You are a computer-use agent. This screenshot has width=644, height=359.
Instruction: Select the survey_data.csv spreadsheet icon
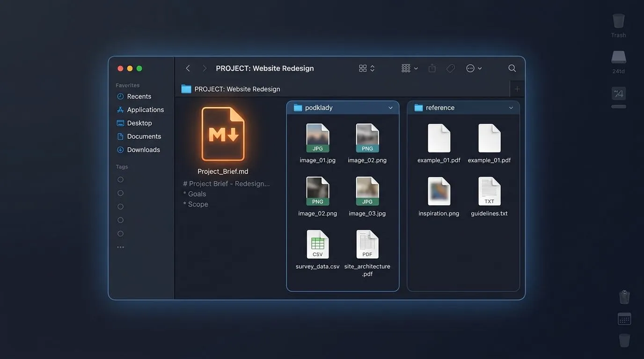pos(318,244)
